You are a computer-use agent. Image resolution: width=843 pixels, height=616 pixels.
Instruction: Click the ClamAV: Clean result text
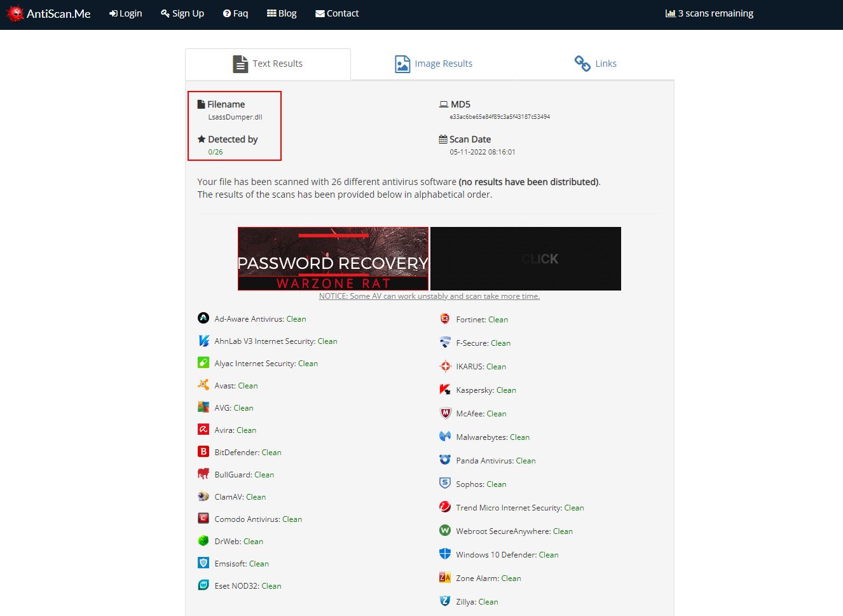[x=240, y=497]
